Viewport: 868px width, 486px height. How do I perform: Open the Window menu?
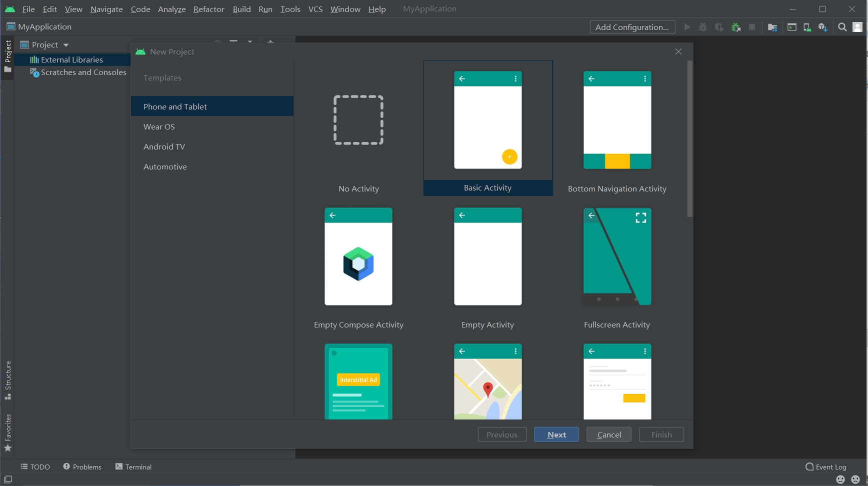(345, 9)
